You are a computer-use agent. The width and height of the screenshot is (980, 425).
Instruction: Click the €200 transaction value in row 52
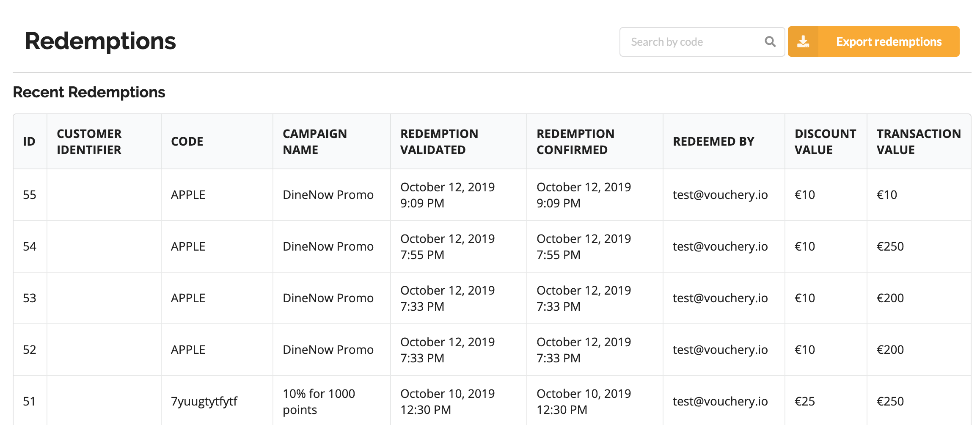click(x=890, y=350)
